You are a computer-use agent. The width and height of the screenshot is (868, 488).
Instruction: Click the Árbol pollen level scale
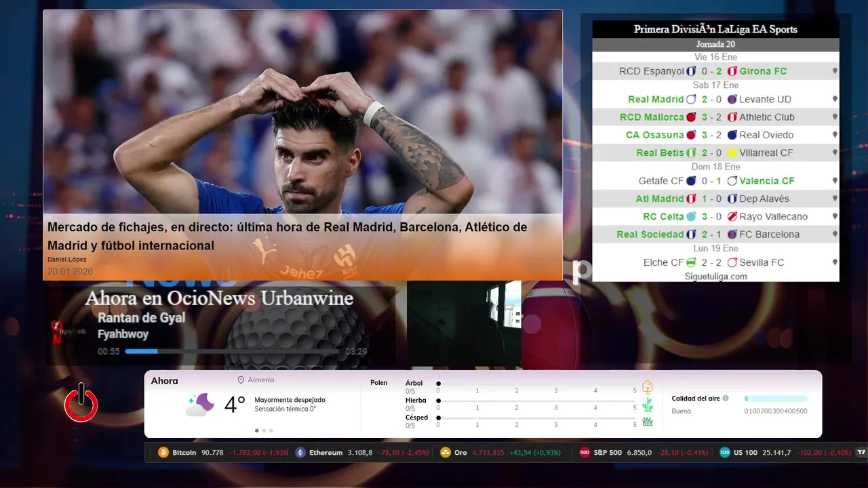pyautogui.click(x=536, y=386)
